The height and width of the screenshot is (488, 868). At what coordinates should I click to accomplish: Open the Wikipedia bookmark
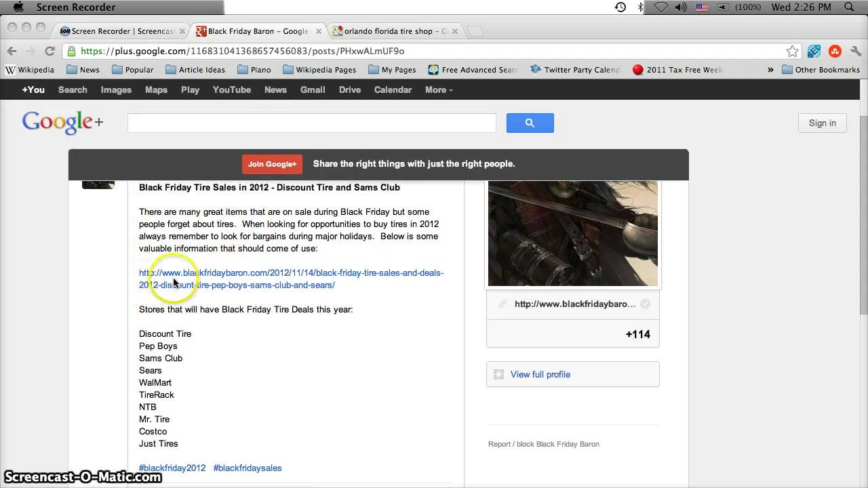tap(30, 70)
